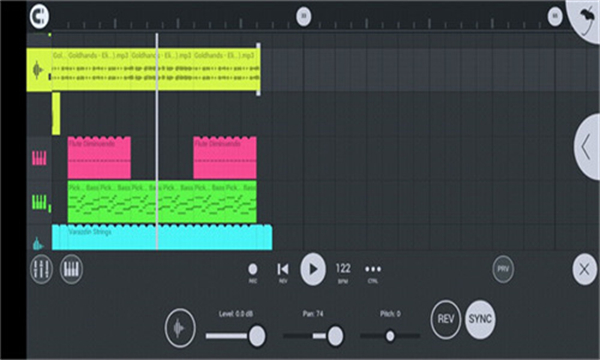
Task: Rewind to start with REV transport button
Action: pyautogui.click(x=283, y=272)
